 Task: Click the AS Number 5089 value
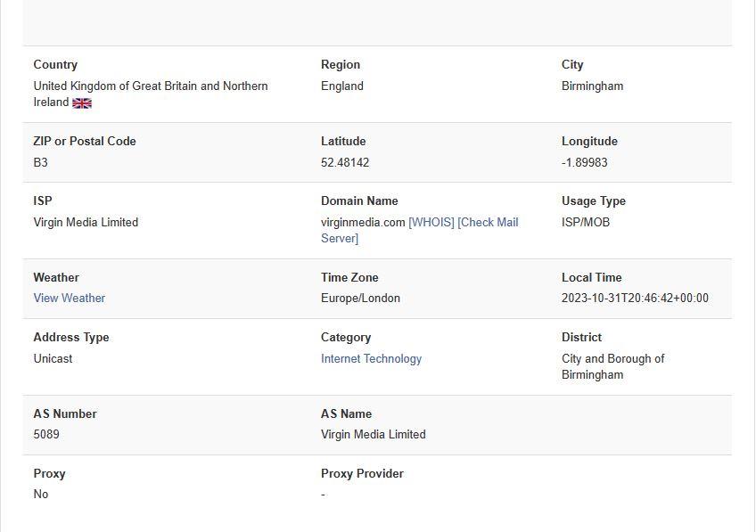[46, 434]
